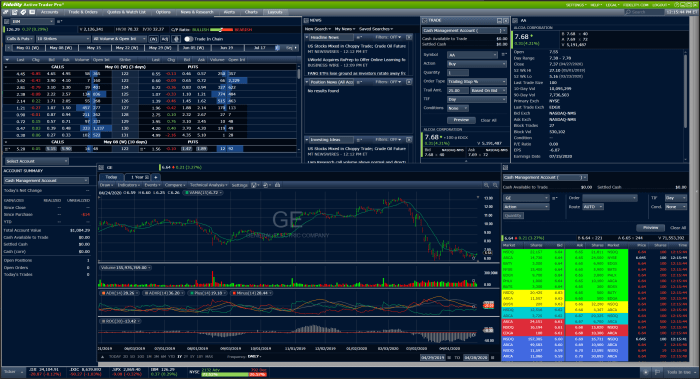This screenshot has width=700, height=379.
Task: Open the Technical Analysis menu
Action: point(208,185)
